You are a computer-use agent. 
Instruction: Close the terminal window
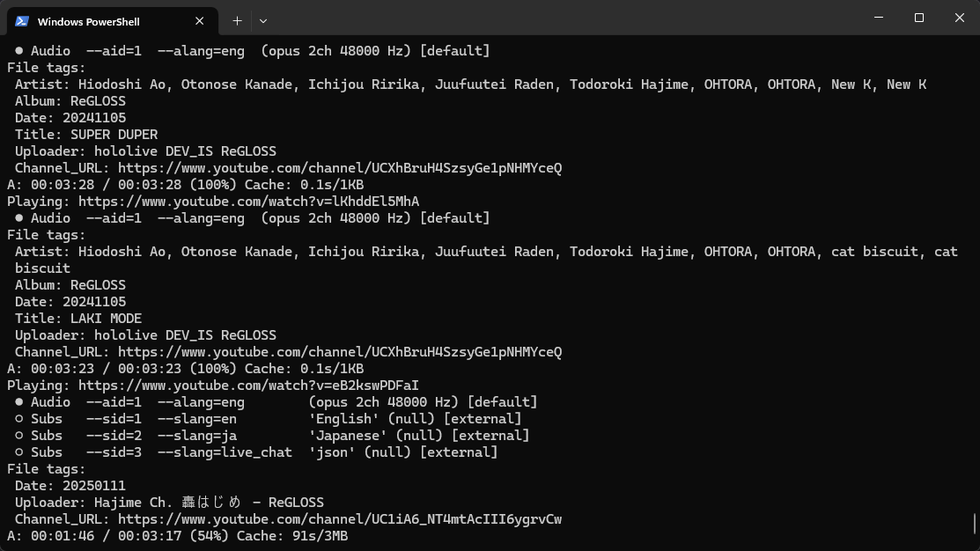[x=960, y=18]
